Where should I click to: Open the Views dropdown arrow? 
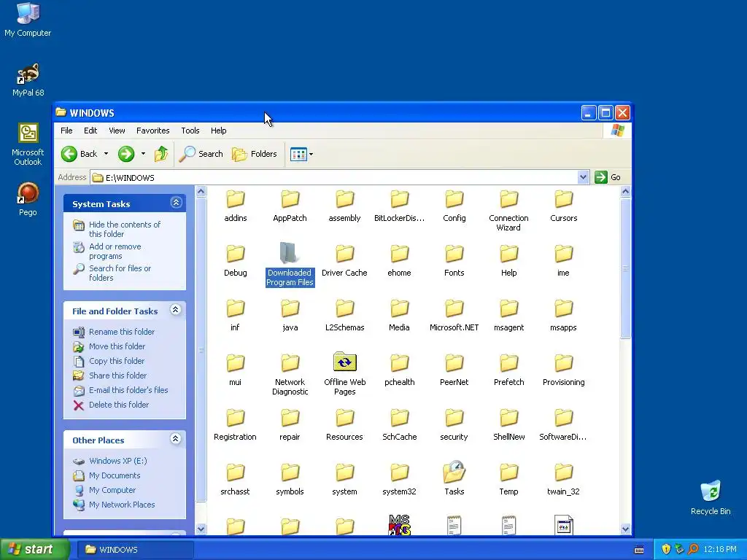[x=311, y=155]
